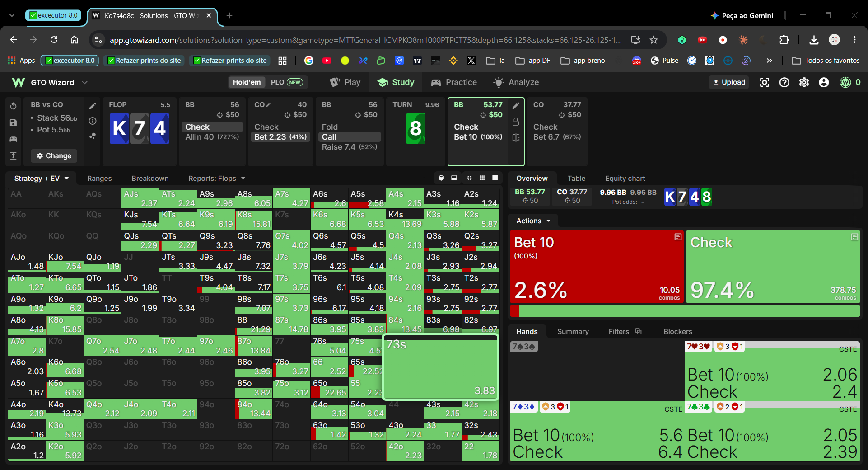Click the red Bet 10 action card

597,267
